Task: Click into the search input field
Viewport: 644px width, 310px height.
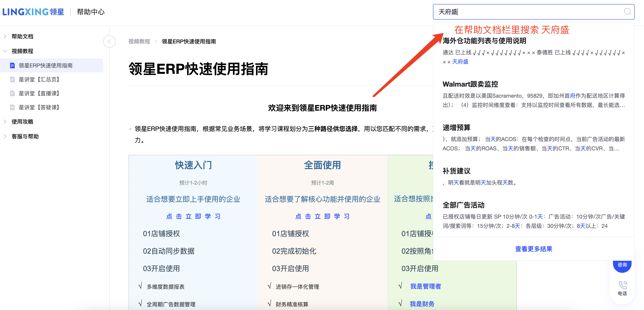Action: 525,12
